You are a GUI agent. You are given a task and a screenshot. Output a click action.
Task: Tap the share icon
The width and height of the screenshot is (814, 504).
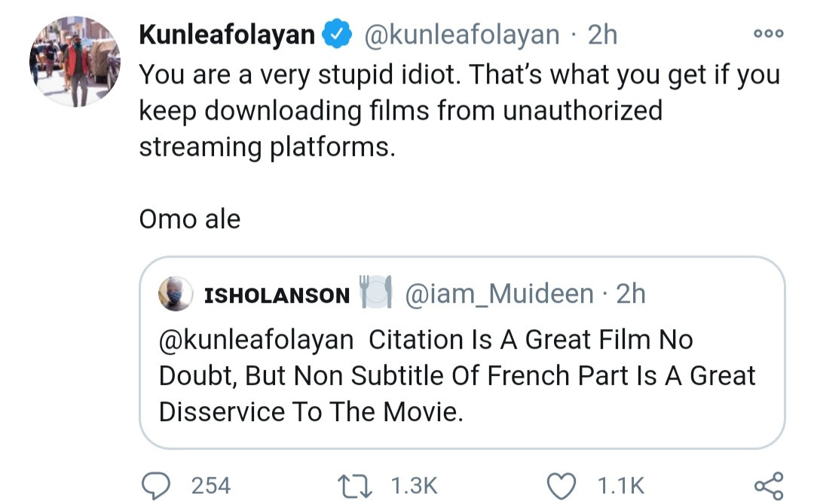768,483
